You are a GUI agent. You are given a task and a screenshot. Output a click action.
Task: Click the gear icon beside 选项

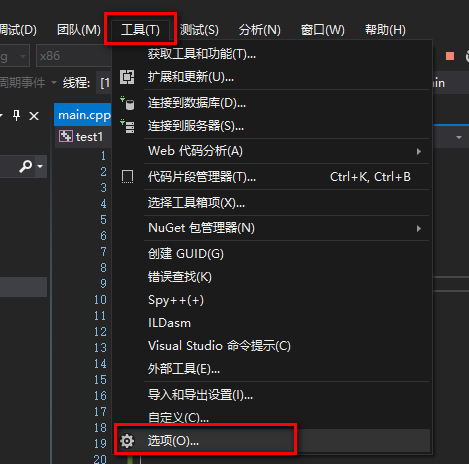[x=127, y=441]
